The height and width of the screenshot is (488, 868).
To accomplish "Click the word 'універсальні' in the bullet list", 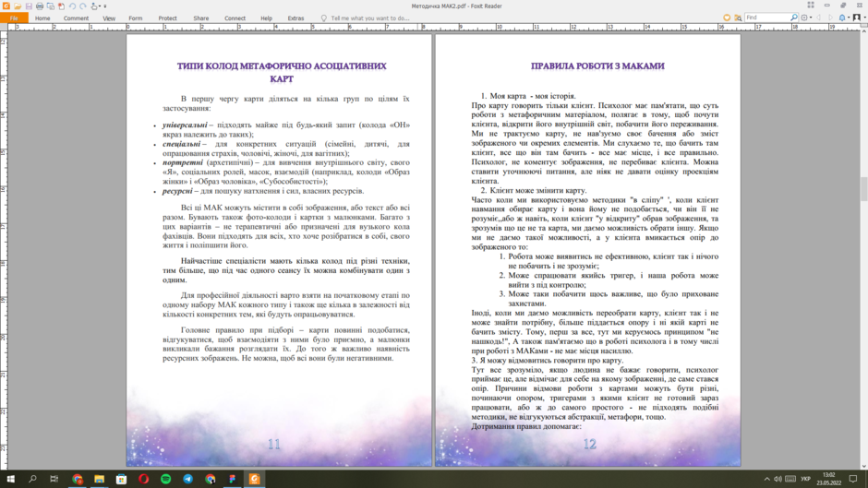I will 185,125.
